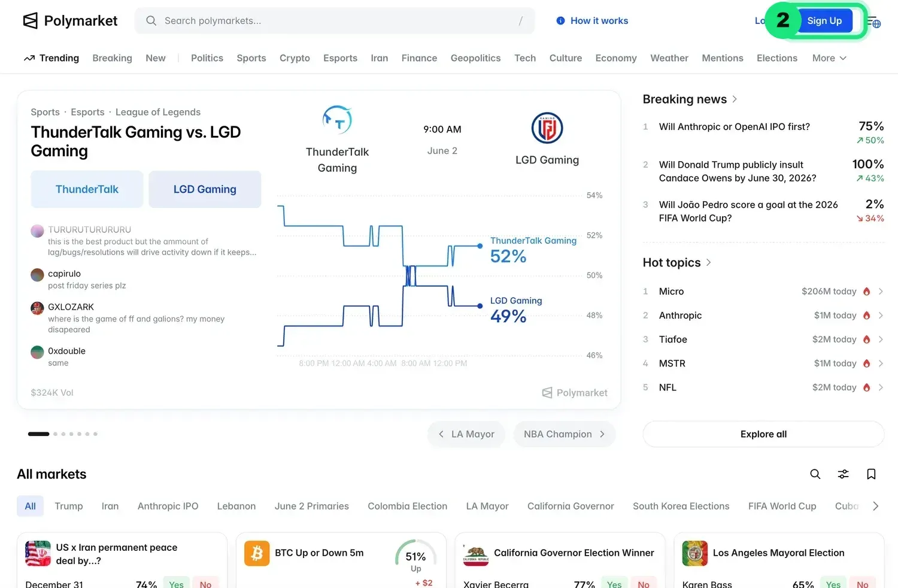Open How it works link
Image resolution: width=898 pixels, height=588 pixels.
(592, 21)
